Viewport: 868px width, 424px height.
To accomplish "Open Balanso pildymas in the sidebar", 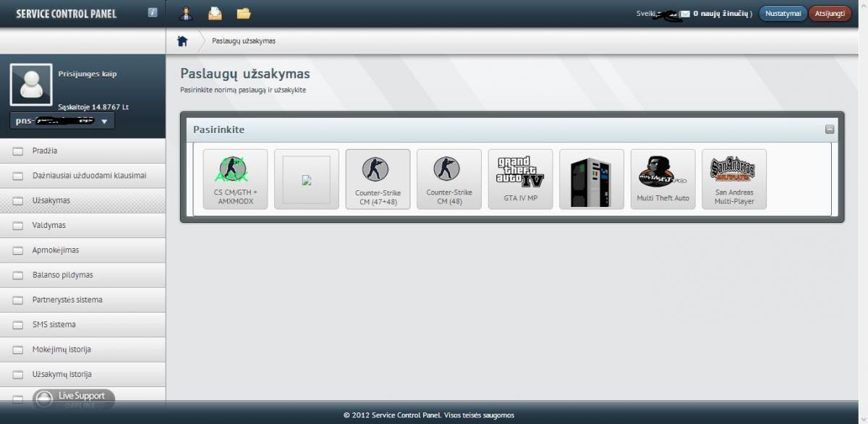I will coord(83,275).
